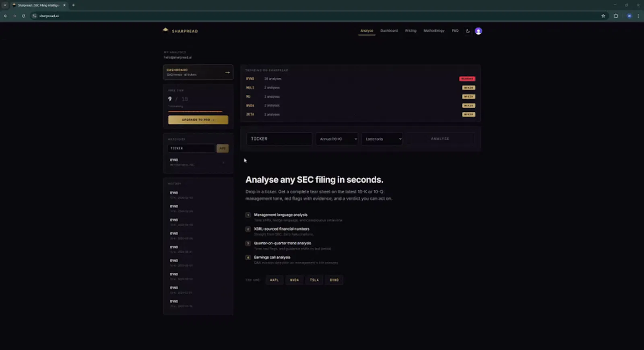Focus the watchlist ticker input
This screenshot has height=350, width=644.
191,148
